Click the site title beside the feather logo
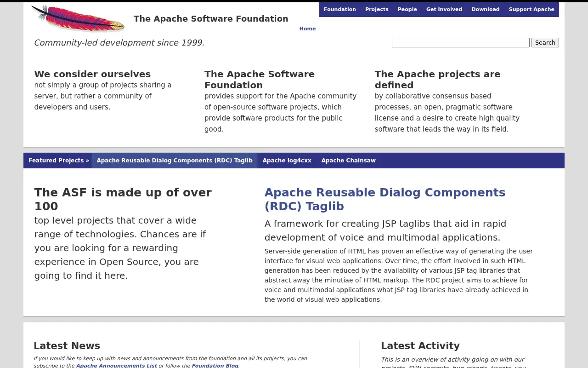This screenshot has height=368, width=588. (x=211, y=19)
